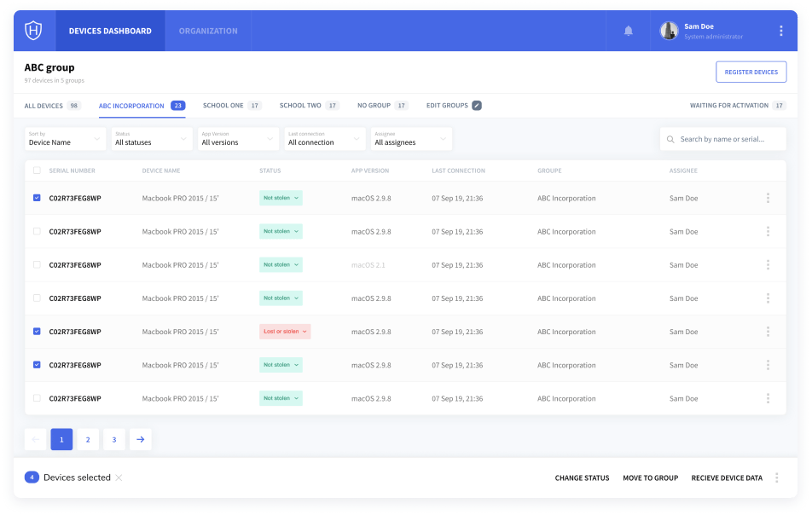The width and height of the screenshot is (812, 515).
Task: Open the Organization tab
Action: coord(208,31)
